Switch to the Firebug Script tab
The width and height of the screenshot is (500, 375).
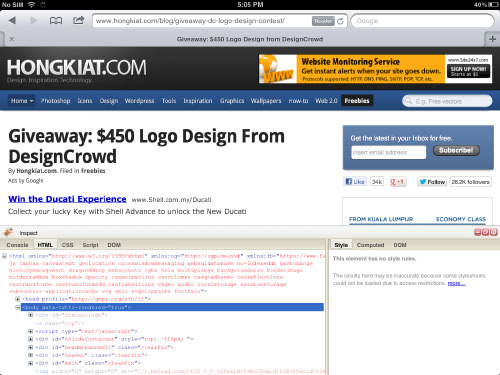tap(90, 245)
